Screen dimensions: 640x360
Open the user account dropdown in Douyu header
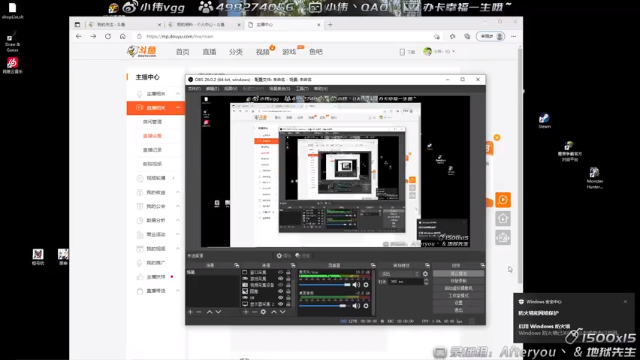coord(439,51)
